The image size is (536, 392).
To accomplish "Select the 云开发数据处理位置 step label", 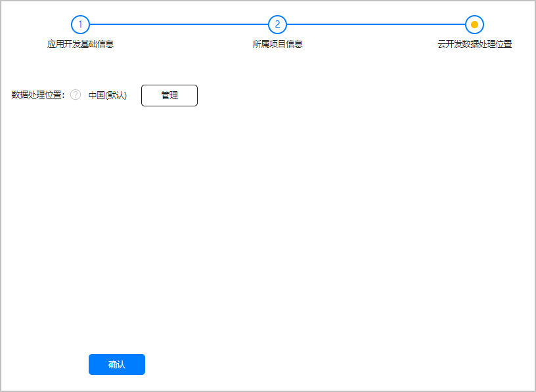I will coord(474,44).
